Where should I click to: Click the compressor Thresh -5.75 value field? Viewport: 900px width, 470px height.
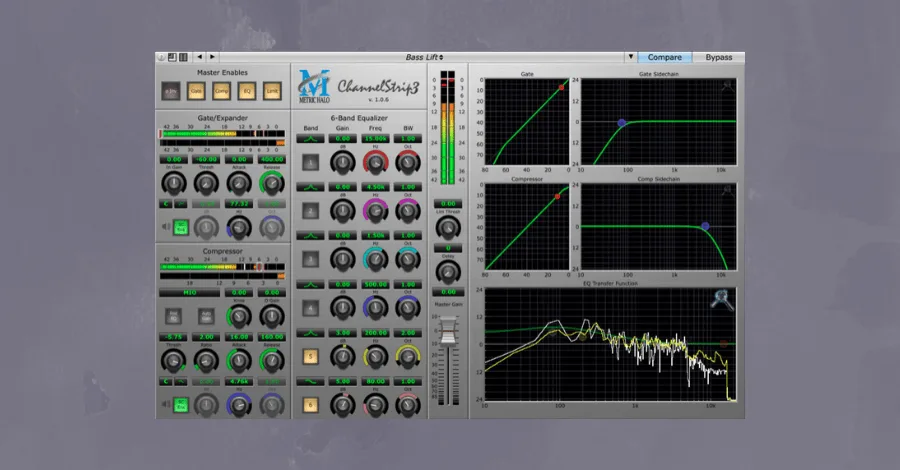[173, 337]
